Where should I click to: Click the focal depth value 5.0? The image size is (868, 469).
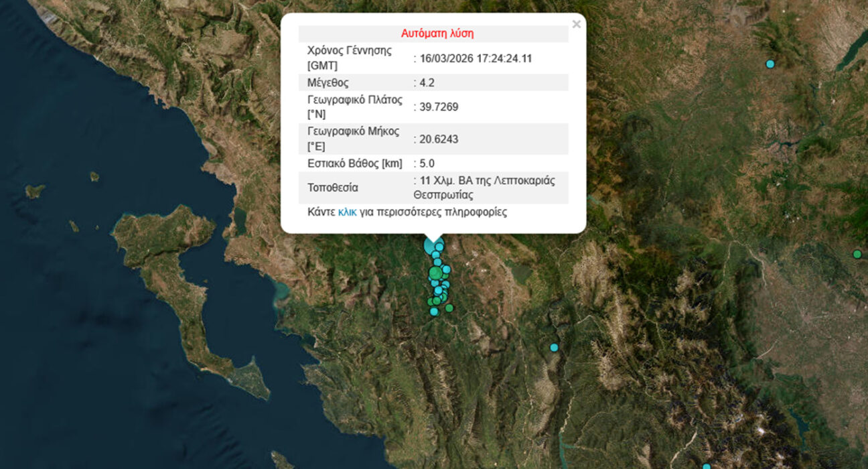click(x=427, y=163)
